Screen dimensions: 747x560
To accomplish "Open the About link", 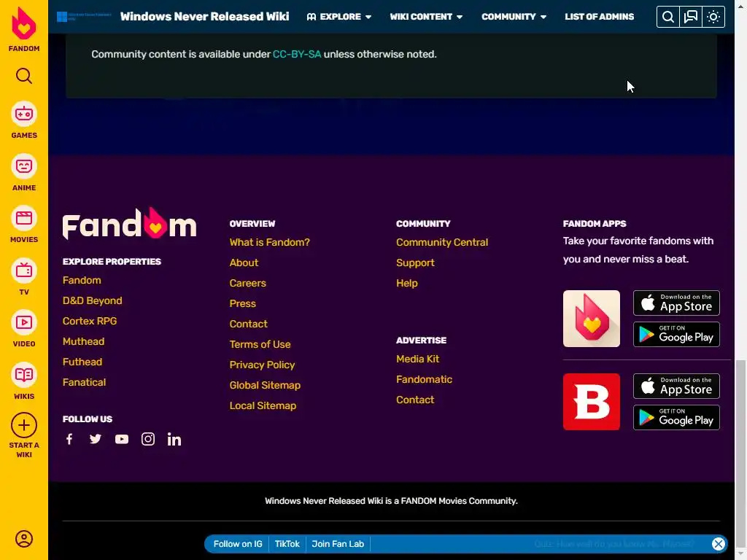I will [x=244, y=262].
